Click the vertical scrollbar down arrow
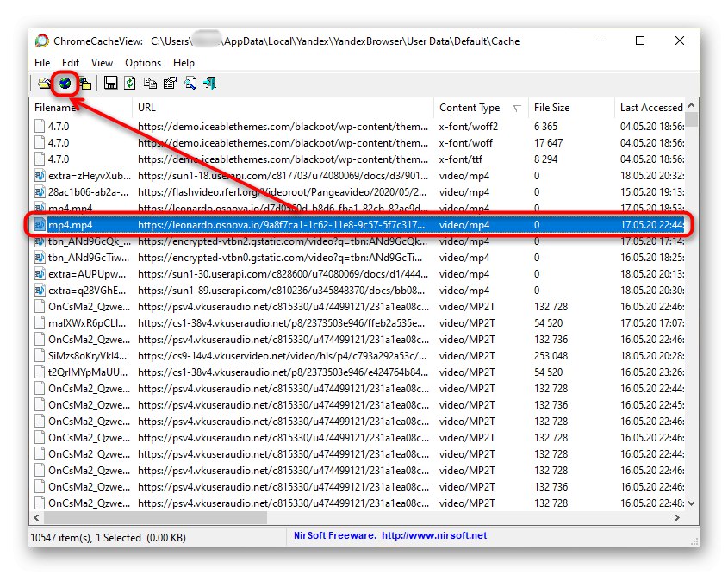Image resolution: width=728 pixels, height=575 pixels. pyautogui.click(x=691, y=503)
